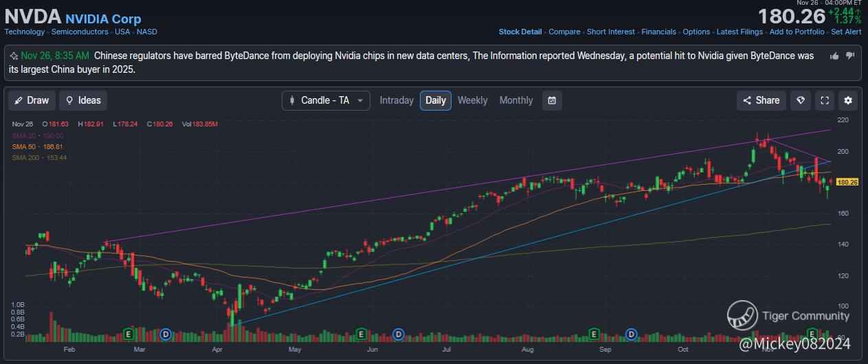Enter fullscreen chart mode
This screenshot has width=868, height=364.
tap(825, 100)
